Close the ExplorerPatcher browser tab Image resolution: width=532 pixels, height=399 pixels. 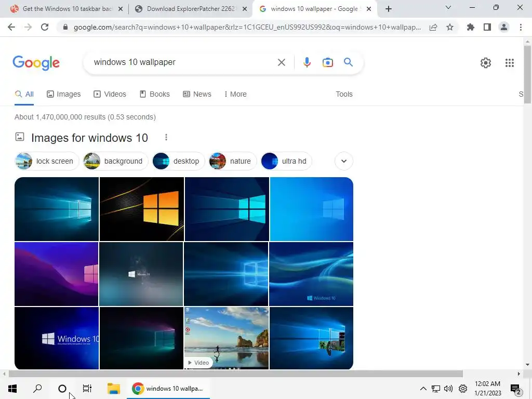[x=245, y=9]
